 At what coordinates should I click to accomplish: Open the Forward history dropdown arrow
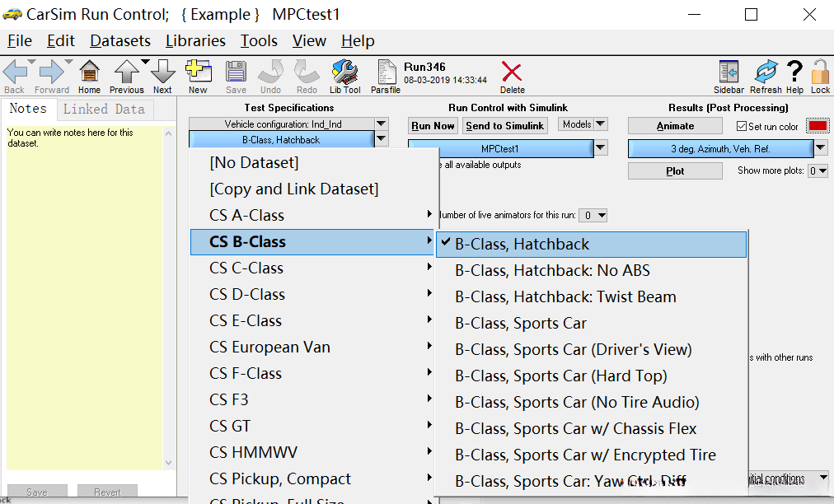pos(68,63)
